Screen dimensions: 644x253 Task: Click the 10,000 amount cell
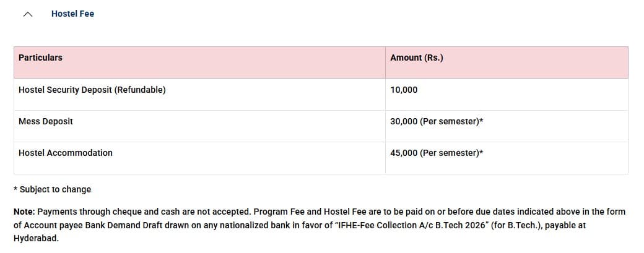pyautogui.click(x=404, y=90)
